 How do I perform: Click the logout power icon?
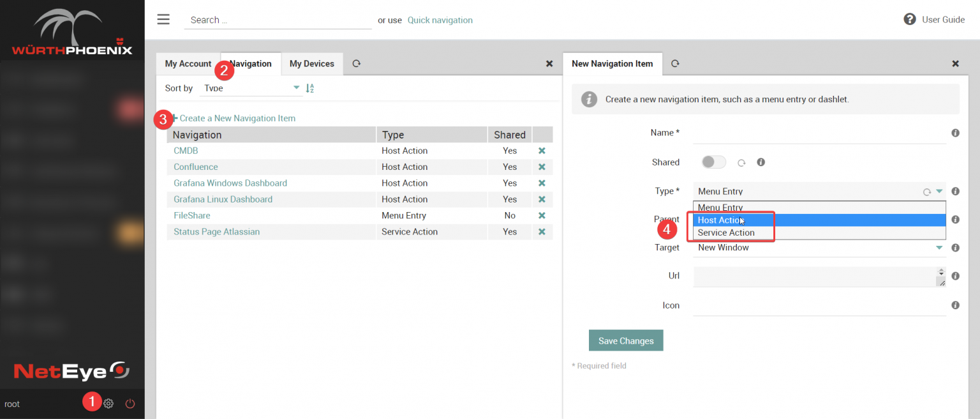[130, 403]
